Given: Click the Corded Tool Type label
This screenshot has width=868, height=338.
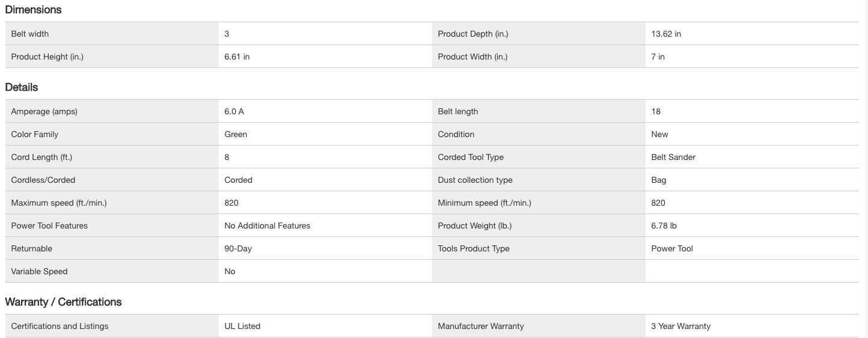Looking at the screenshot, I should 470,157.
